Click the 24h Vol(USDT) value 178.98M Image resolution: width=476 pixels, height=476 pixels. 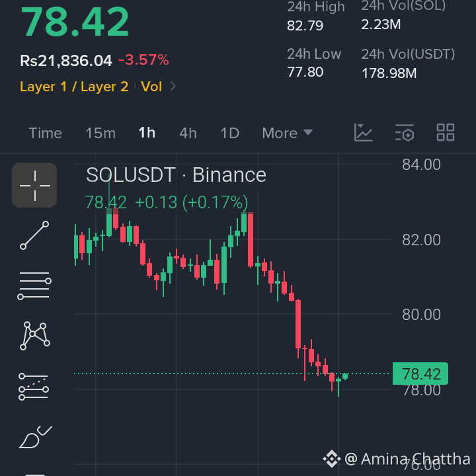point(389,73)
